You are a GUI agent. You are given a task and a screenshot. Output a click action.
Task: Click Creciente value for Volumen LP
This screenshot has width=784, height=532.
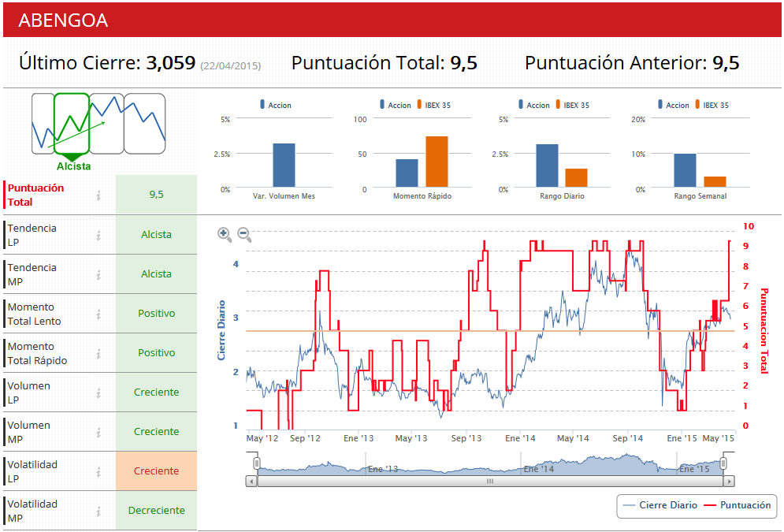[156, 392]
